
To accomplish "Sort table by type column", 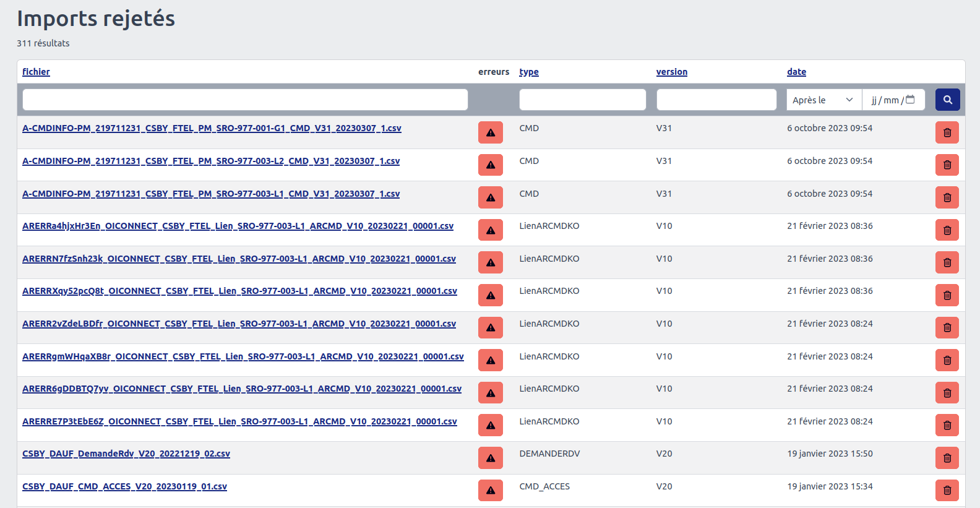I will (528, 72).
